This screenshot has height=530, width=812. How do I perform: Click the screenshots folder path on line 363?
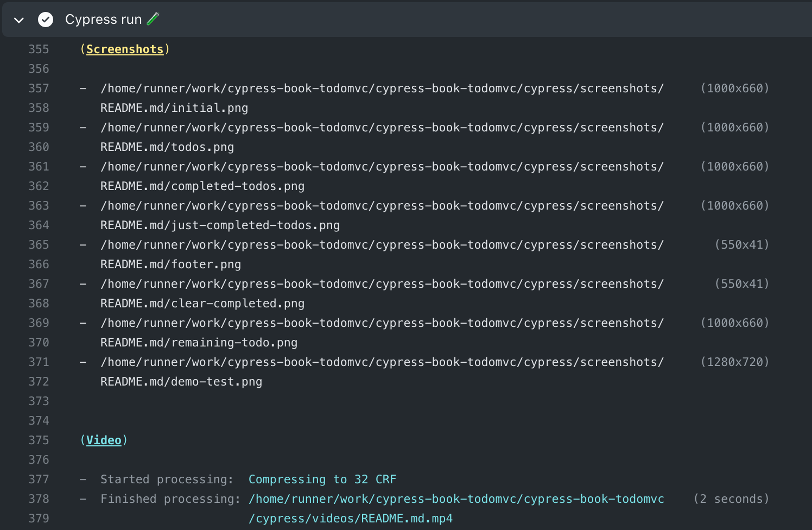coord(382,206)
